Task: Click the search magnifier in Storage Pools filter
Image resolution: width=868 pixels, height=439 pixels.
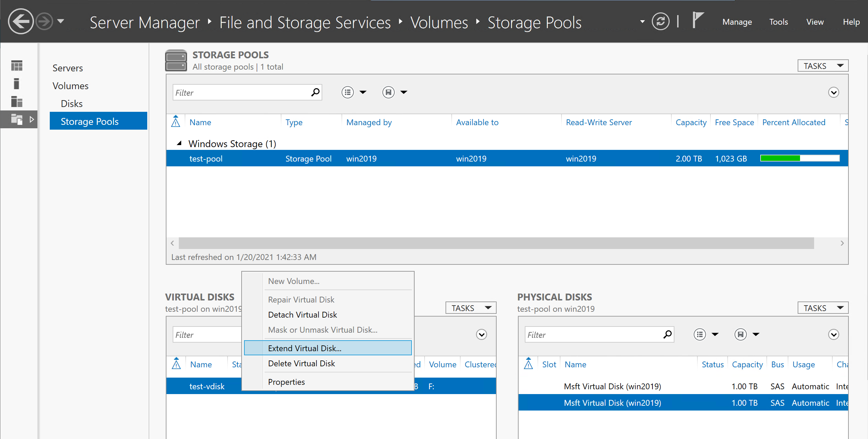Action: (x=315, y=92)
